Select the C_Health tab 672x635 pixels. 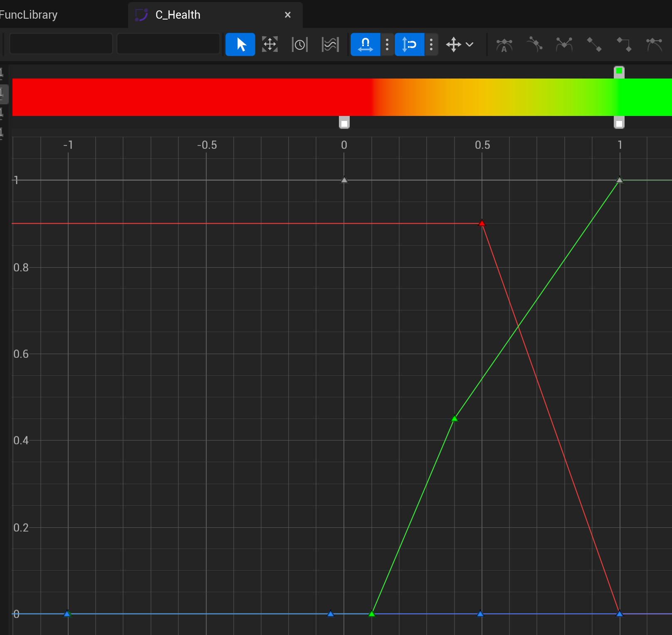click(x=178, y=15)
